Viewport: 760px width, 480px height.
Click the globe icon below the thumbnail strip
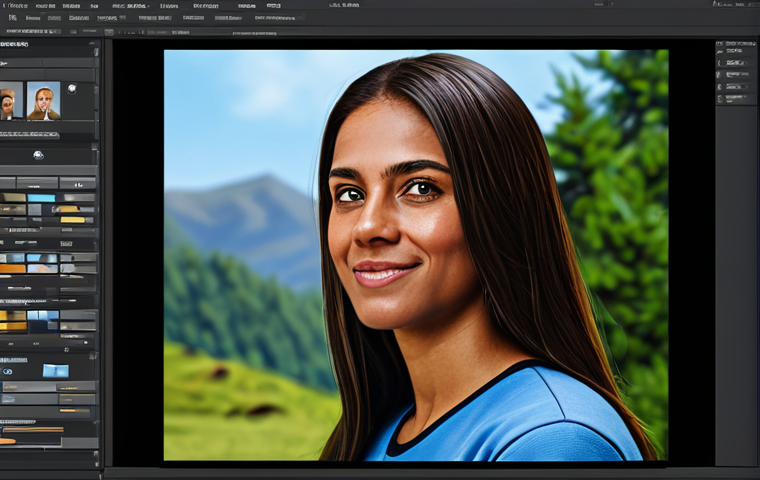click(x=38, y=155)
